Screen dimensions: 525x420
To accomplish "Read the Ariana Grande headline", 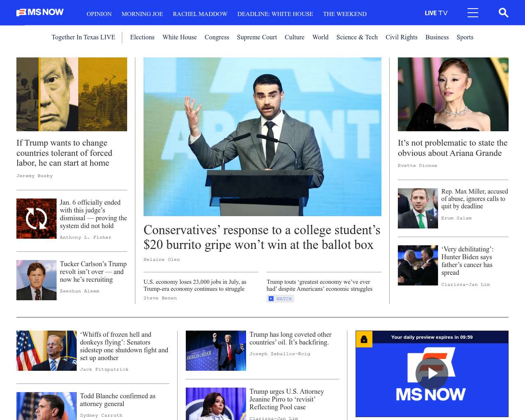I will coord(452,148).
